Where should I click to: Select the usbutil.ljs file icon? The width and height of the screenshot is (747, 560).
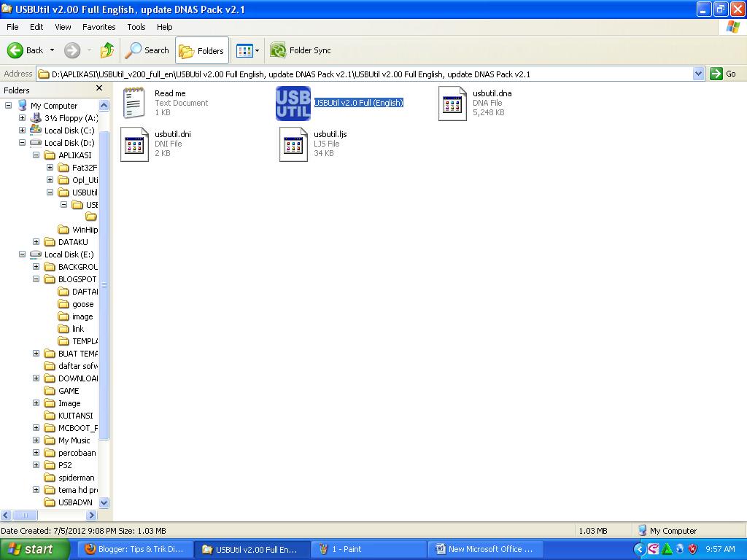293,144
